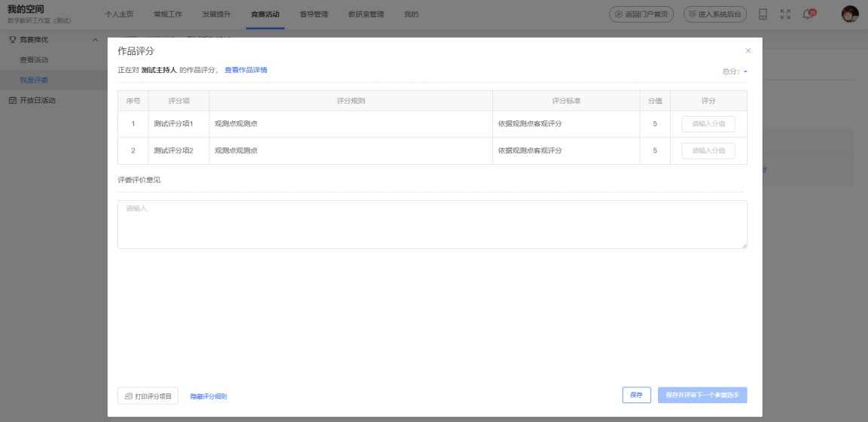868x422 pixels.
Task: Click the mobile device icon
Action: pos(763,14)
